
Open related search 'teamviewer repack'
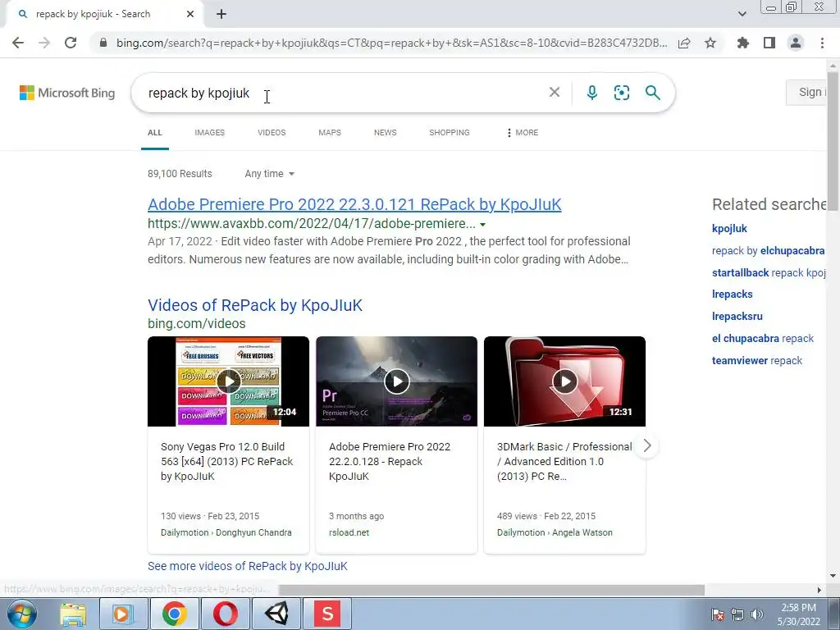pyautogui.click(x=757, y=361)
